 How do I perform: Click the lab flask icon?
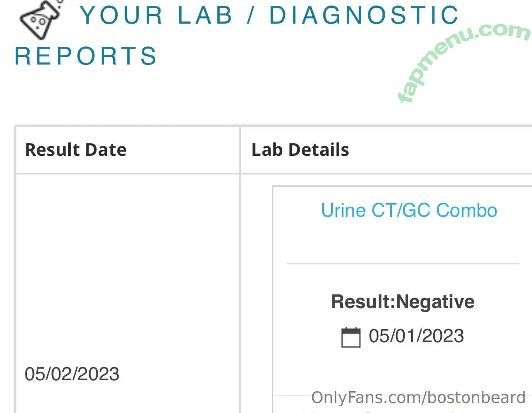[40, 19]
